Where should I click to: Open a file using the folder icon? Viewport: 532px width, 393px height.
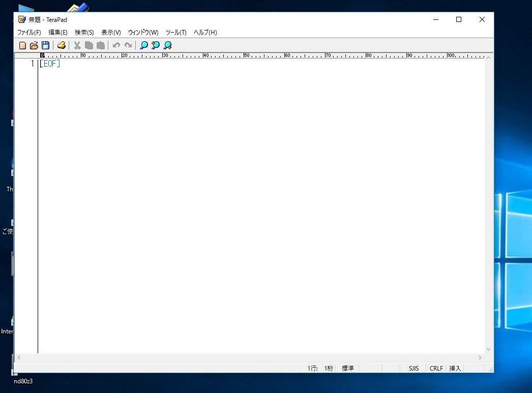tap(34, 45)
